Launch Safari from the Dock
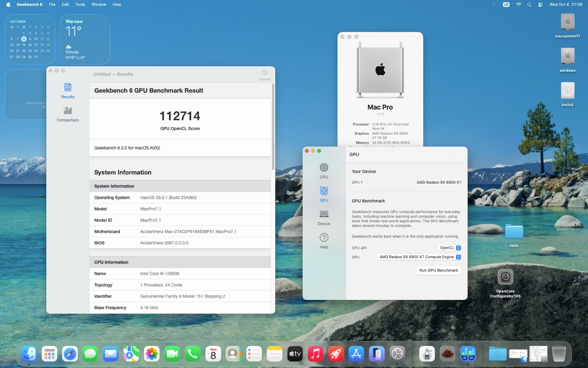 (x=70, y=354)
